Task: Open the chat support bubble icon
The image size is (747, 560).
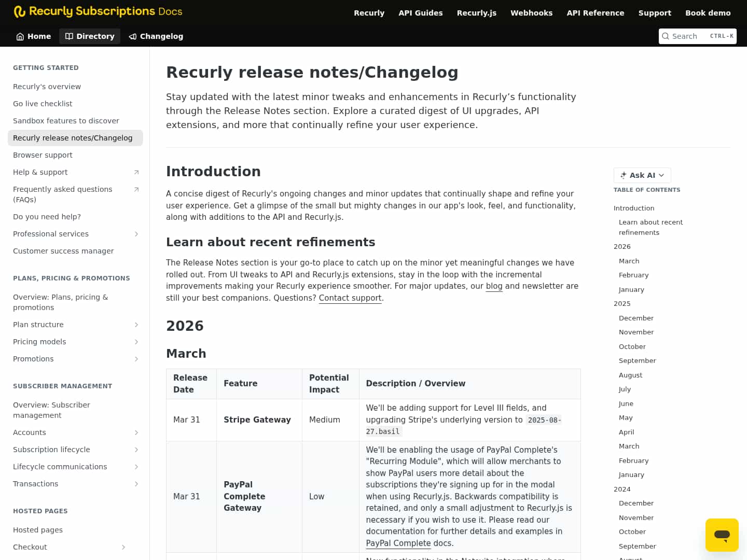Action: pos(722,535)
